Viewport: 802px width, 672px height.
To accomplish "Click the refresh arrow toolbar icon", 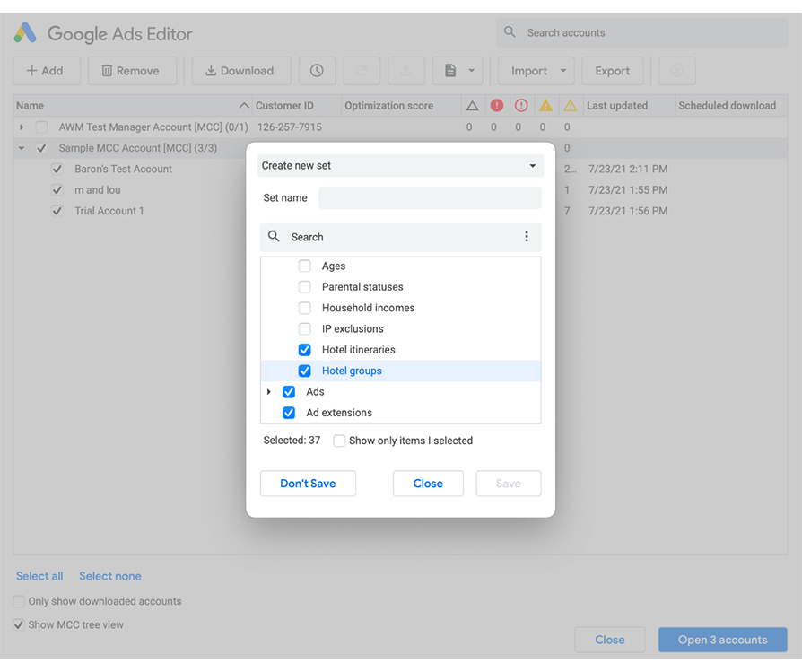I will coord(362,71).
